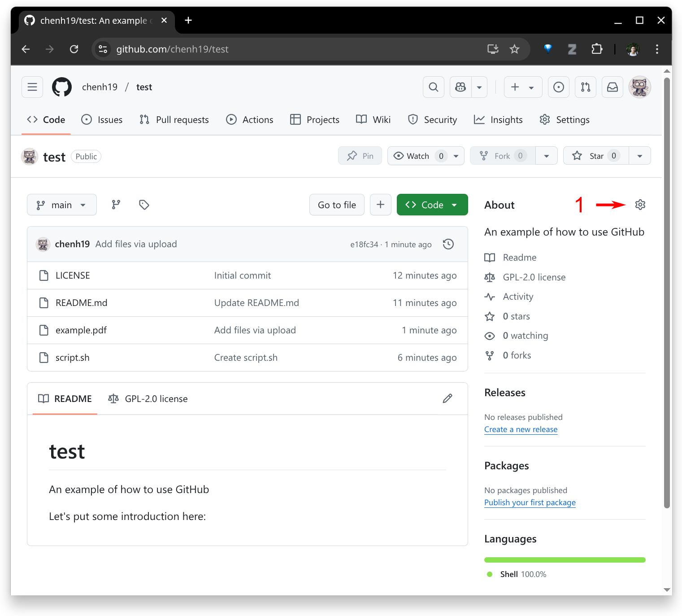Open the Actions tab
This screenshot has height=616, width=682.
pyautogui.click(x=250, y=120)
